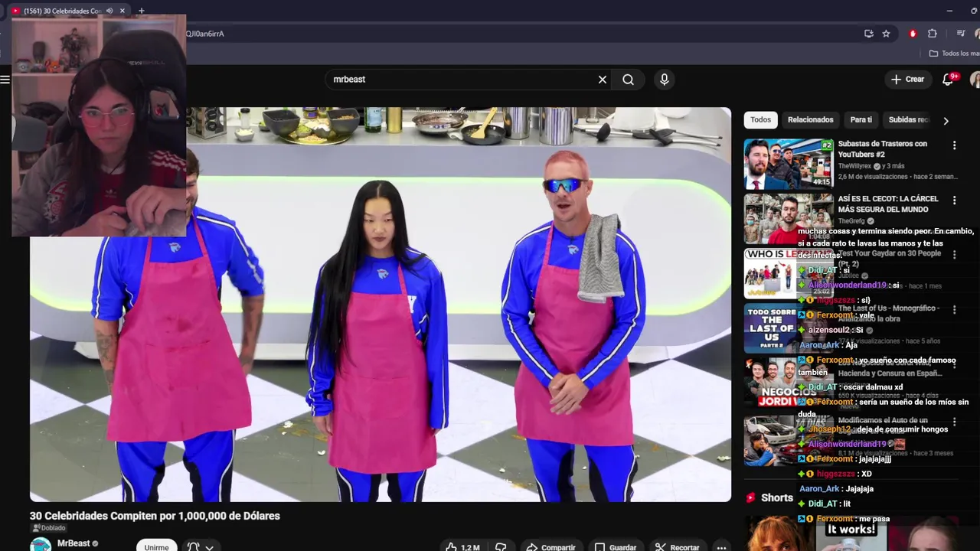Open Subastas de Trasteros con YouTubers title
The image size is (980, 551).
(x=882, y=148)
